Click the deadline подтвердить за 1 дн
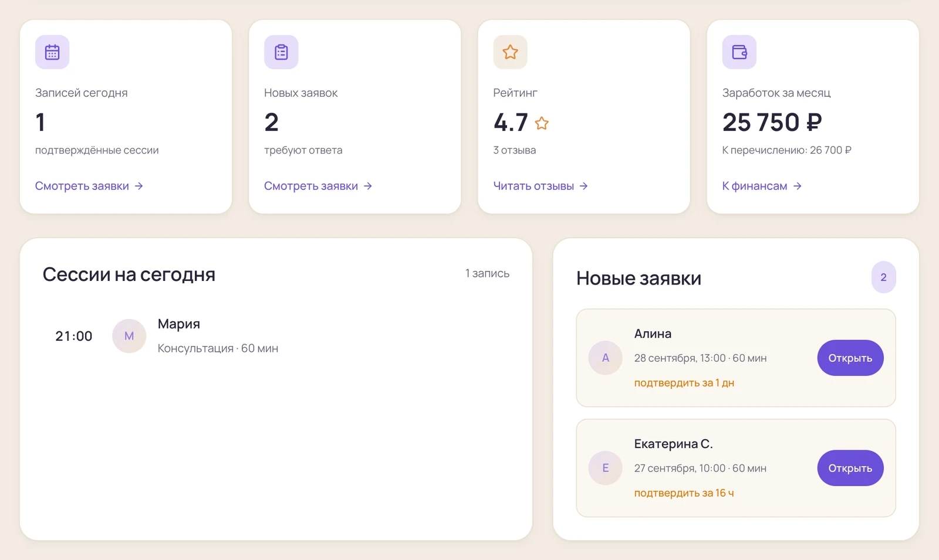Screen dimensions: 939x560 coord(684,383)
